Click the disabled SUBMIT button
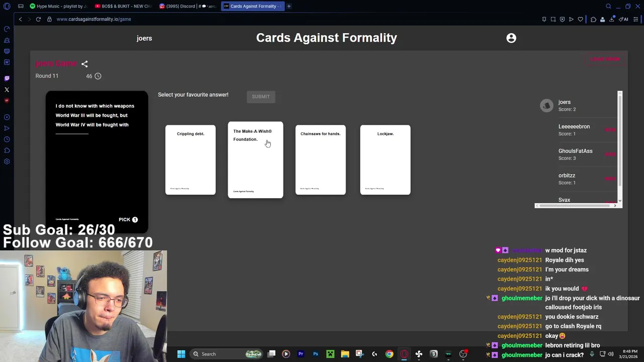644x362 pixels. tap(261, 97)
